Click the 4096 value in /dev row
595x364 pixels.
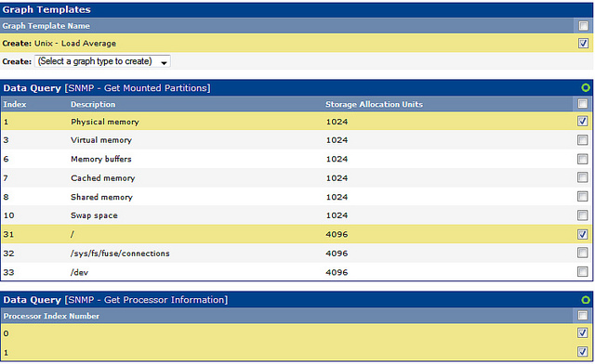337,272
